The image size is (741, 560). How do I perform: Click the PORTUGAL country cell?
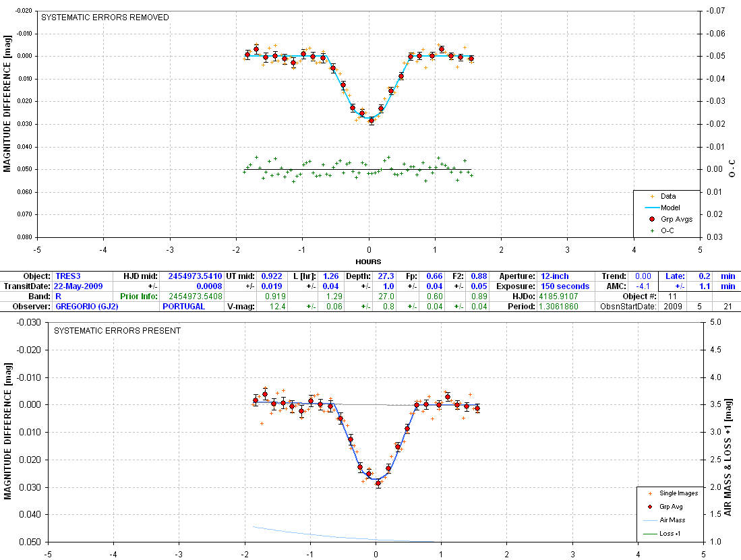click(x=184, y=306)
